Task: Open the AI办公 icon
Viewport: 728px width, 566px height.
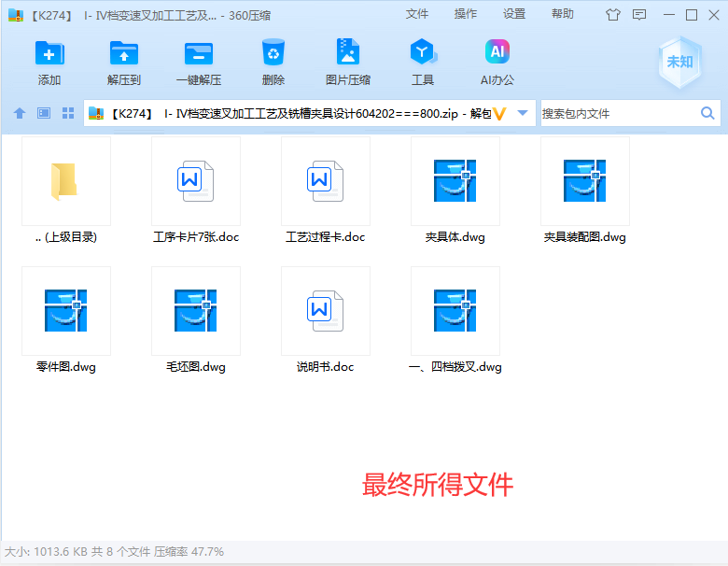Action: (x=497, y=51)
